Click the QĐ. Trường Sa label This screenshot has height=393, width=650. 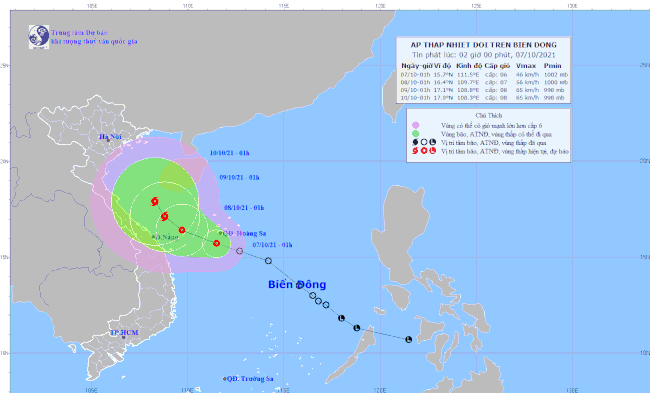250,378
